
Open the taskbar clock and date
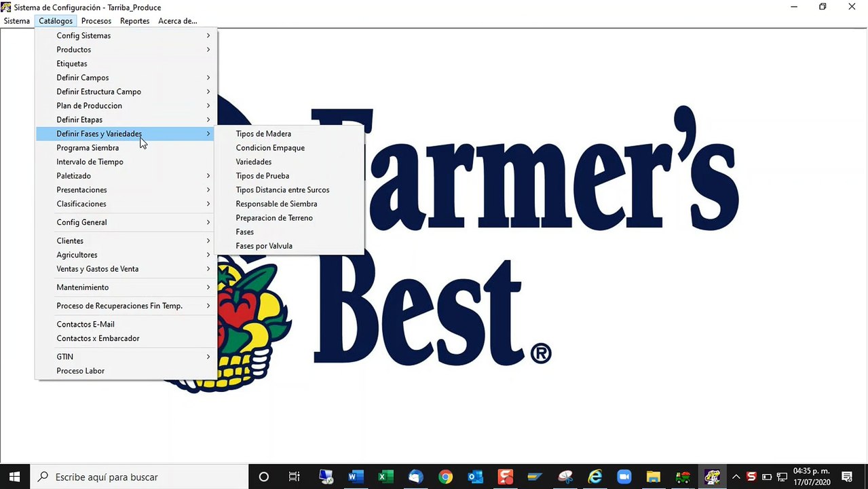click(x=811, y=477)
